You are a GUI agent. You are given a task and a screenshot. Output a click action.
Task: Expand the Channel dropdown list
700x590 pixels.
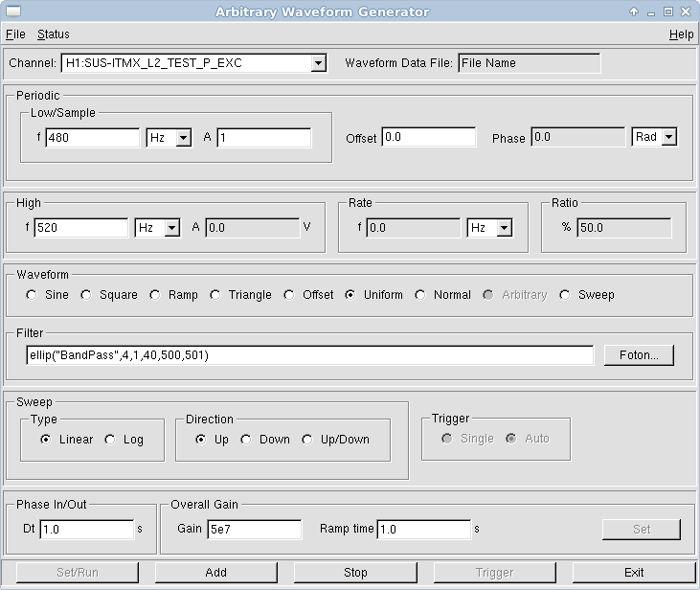(318, 63)
